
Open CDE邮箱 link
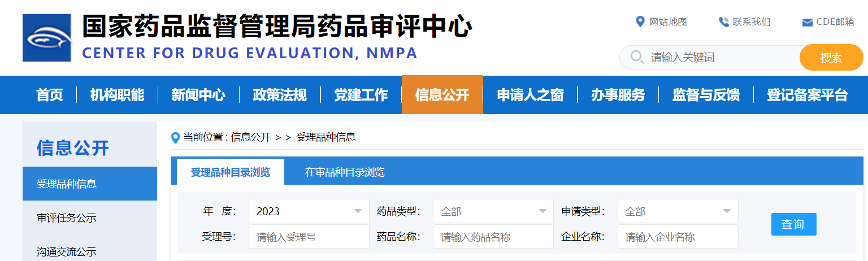tap(835, 22)
